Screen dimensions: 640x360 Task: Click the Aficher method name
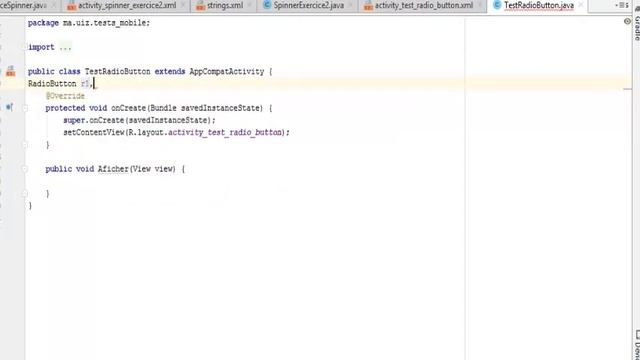pyautogui.click(x=113, y=169)
